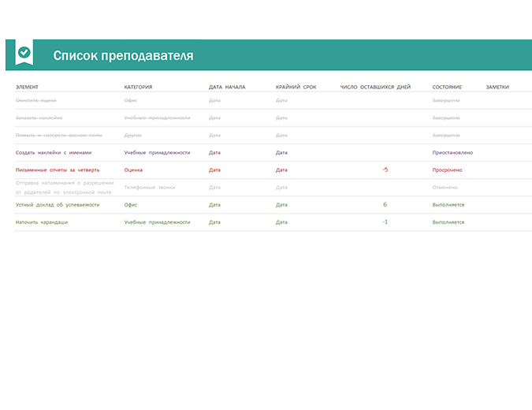
Task: Click category in the Заказать наклейки row
Action: 157,117
